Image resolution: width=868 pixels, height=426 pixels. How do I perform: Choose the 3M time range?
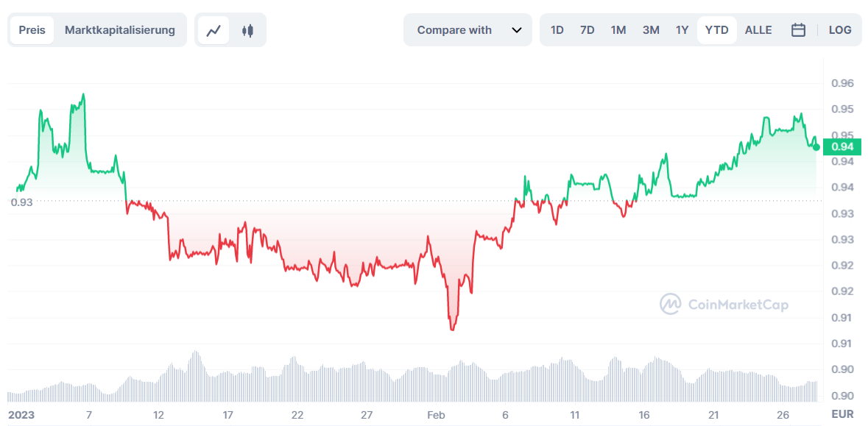click(651, 30)
